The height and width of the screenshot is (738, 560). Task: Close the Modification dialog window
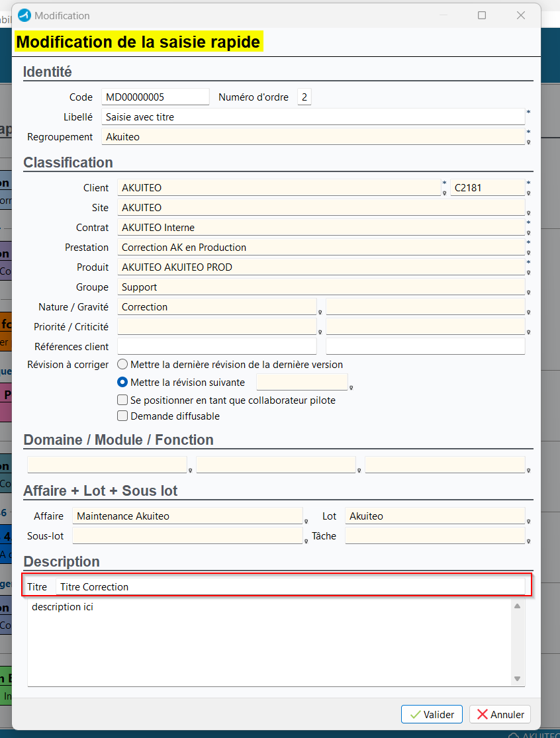click(x=520, y=15)
